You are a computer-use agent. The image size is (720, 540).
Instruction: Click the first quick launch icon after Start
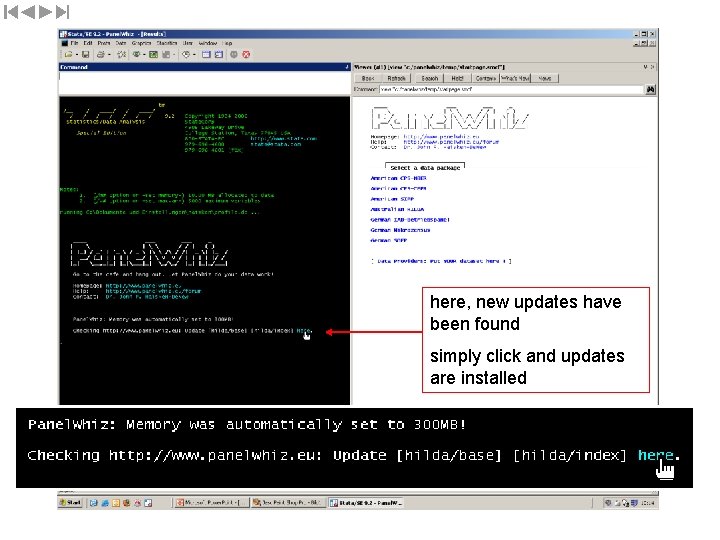pyautogui.click(x=94, y=503)
